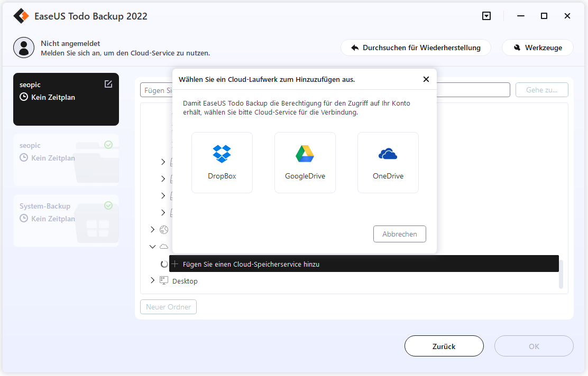Maximize the EaseUS window
The height and width of the screenshot is (376, 588).
point(544,16)
